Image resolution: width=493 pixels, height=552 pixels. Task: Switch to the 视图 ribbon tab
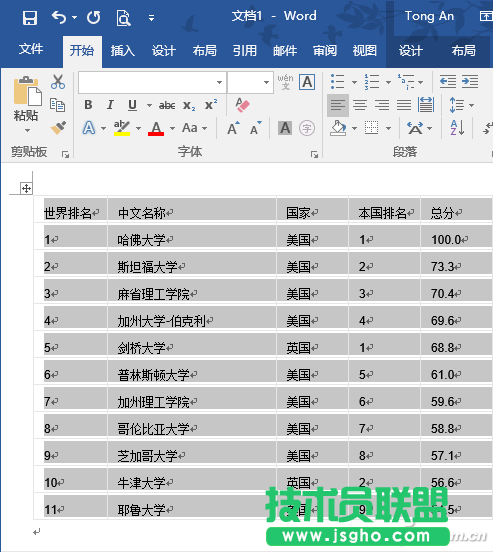coord(365,51)
